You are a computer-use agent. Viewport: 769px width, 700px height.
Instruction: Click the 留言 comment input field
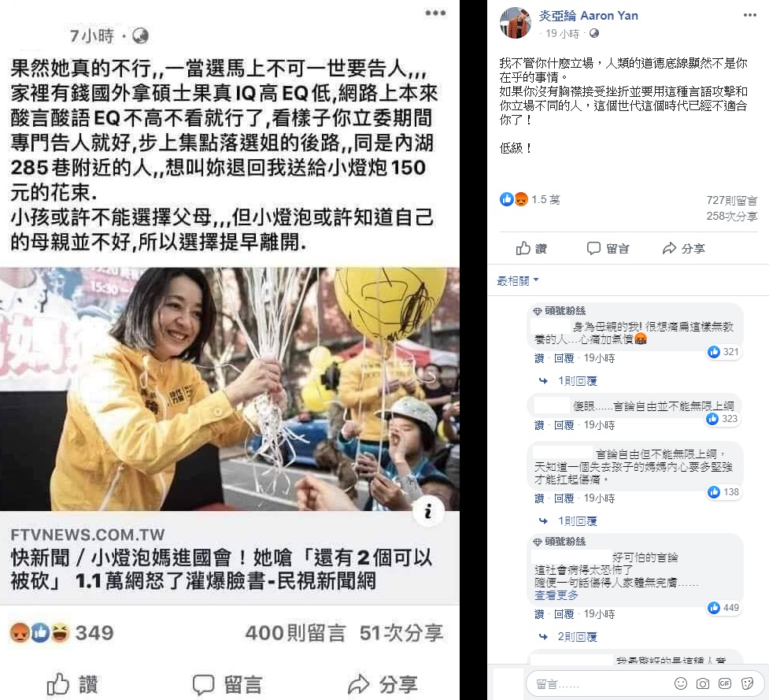click(x=601, y=683)
